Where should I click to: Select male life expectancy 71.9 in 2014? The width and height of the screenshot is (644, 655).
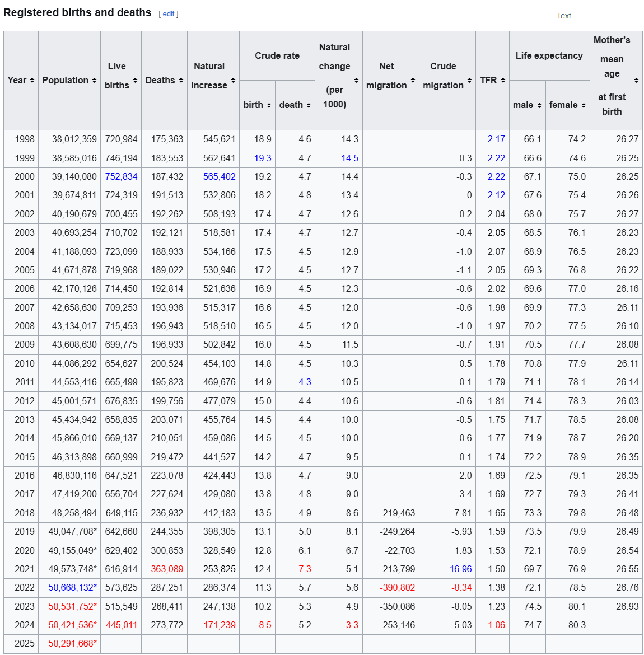(533, 438)
